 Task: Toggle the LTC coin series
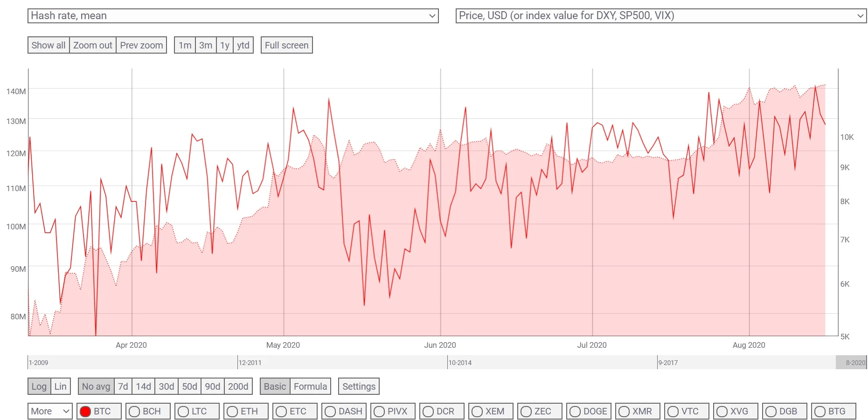click(197, 411)
